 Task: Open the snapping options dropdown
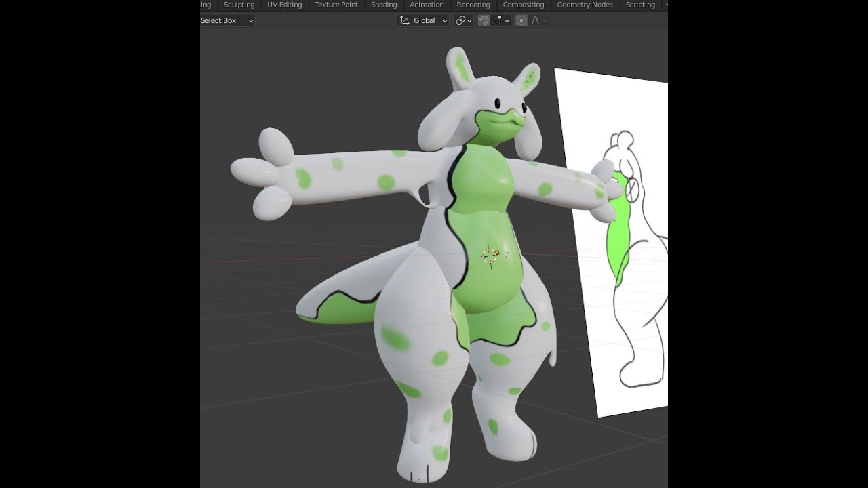(500, 20)
